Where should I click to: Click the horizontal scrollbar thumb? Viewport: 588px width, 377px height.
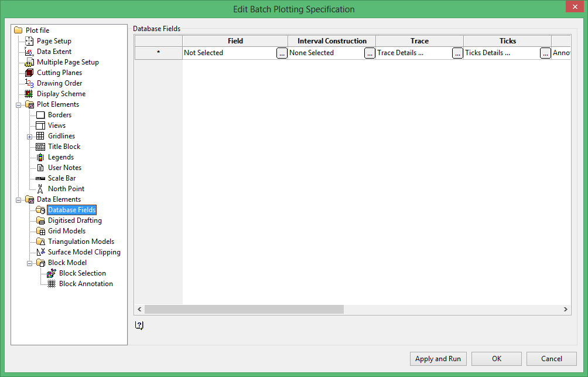click(x=244, y=310)
